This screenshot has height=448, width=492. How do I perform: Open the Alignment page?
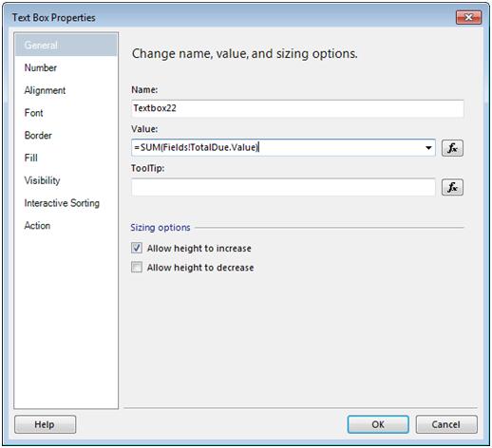point(45,90)
